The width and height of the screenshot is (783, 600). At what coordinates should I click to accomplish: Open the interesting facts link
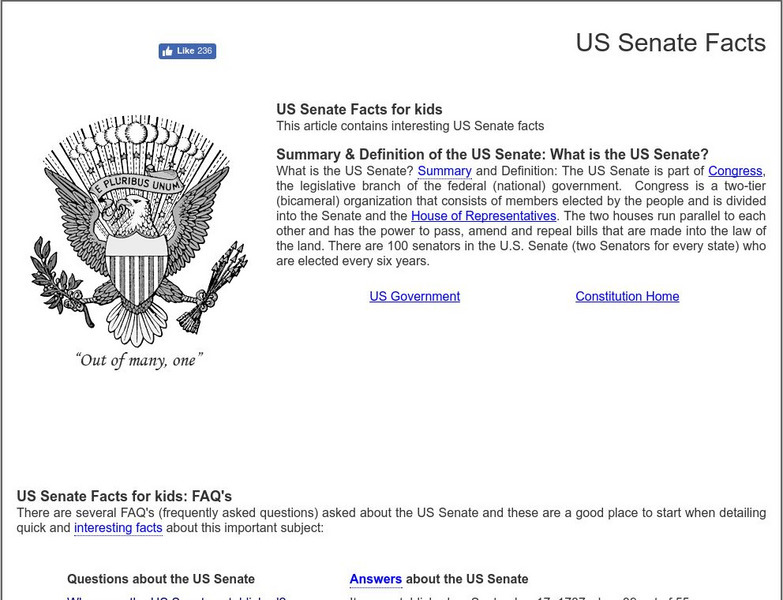tap(118, 528)
